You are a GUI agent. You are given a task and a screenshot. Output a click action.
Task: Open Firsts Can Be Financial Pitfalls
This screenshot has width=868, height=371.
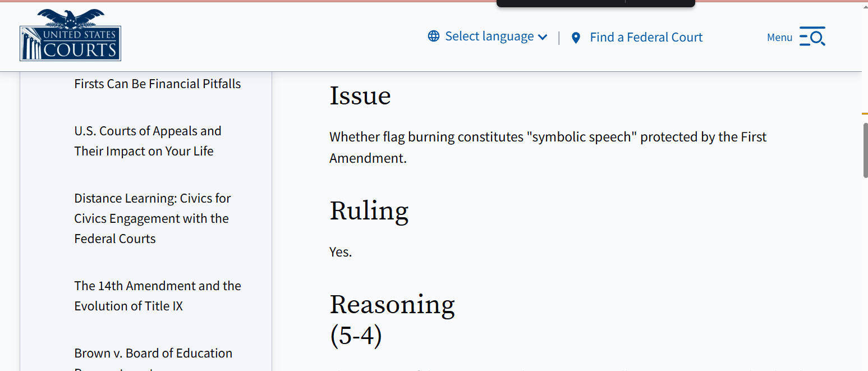(x=158, y=84)
